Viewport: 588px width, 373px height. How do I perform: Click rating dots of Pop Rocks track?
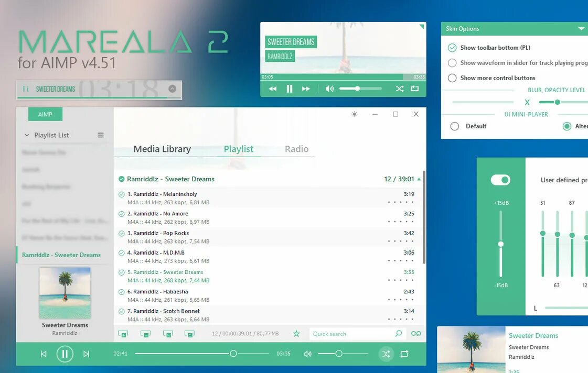[401, 241]
